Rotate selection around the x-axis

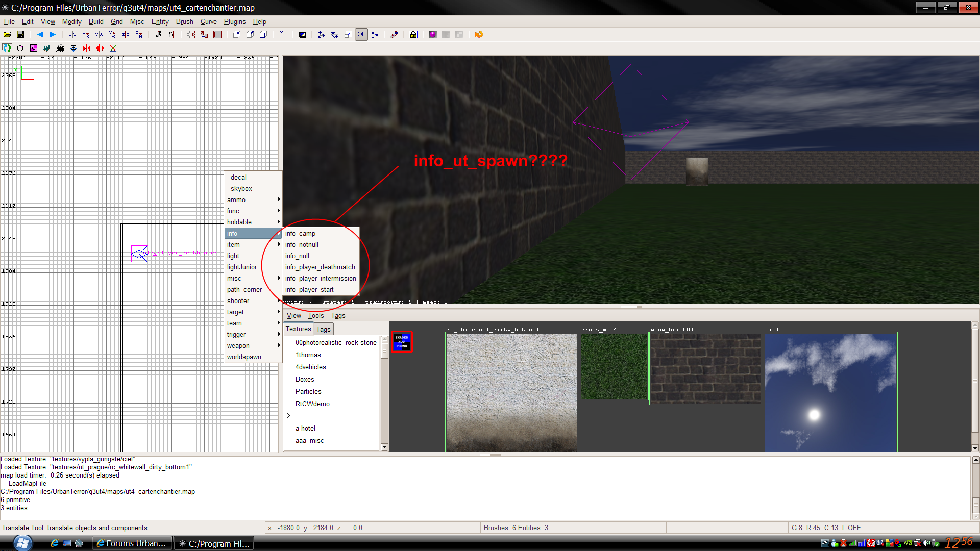[86, 34]
